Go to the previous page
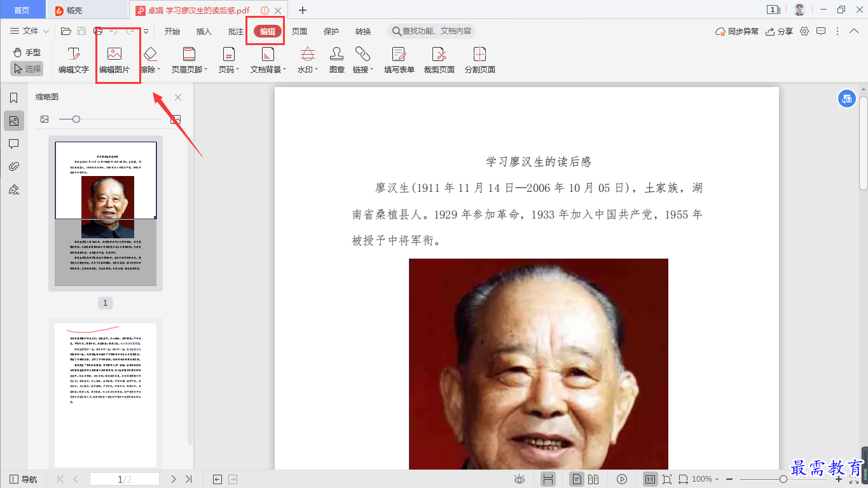The image size is (868, 488). pyautogui.click(x=76, y=479)
